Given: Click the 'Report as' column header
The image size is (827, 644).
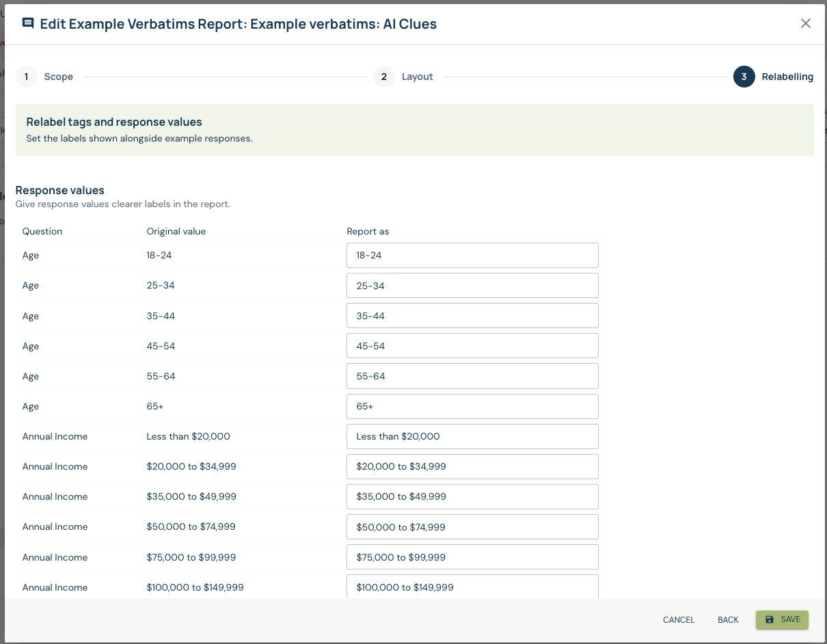Looking at the screenshot, I should point(368,231).
